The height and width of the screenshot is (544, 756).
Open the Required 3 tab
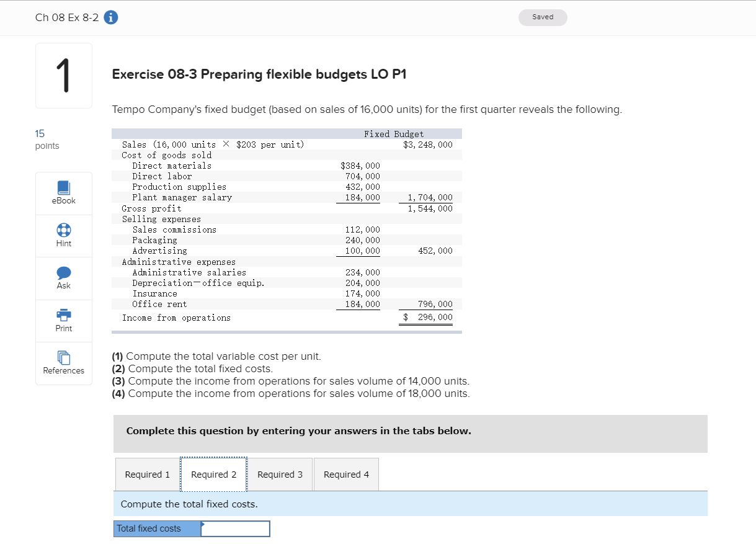pos(280,475)
